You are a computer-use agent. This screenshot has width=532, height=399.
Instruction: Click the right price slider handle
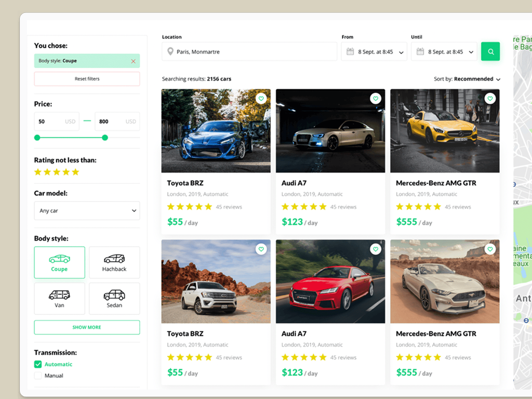tap(105, 138)
